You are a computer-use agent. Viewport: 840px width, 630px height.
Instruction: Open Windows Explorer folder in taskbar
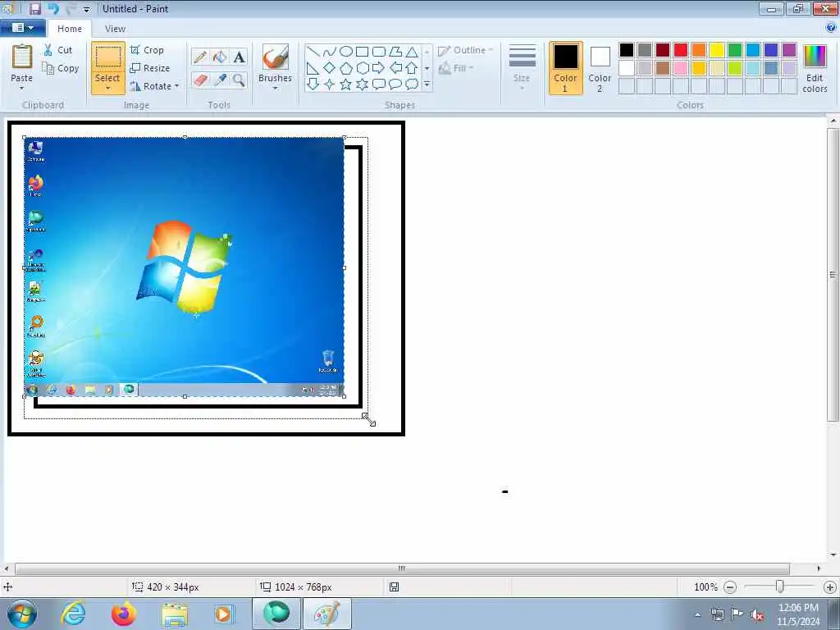point(175,614)
